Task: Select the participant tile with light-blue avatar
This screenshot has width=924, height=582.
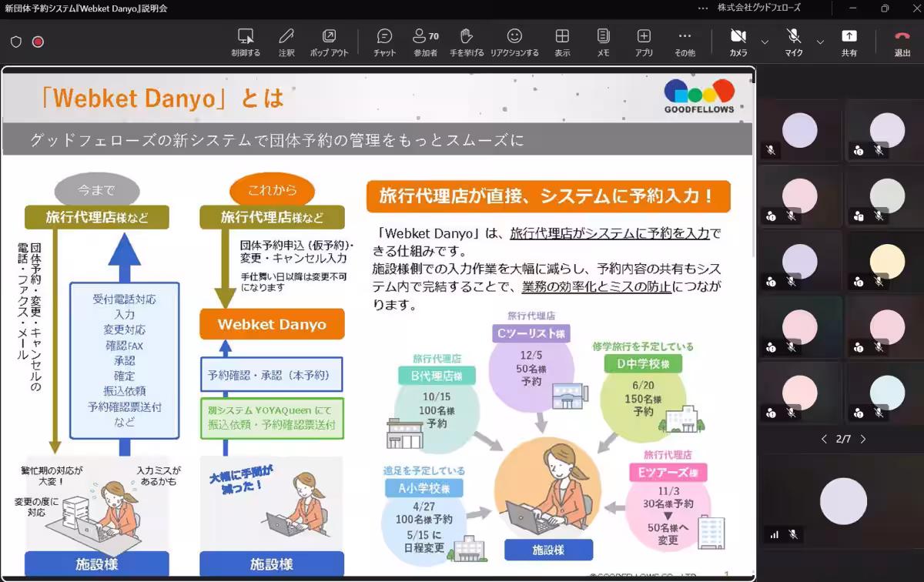Action: [885, 393]
